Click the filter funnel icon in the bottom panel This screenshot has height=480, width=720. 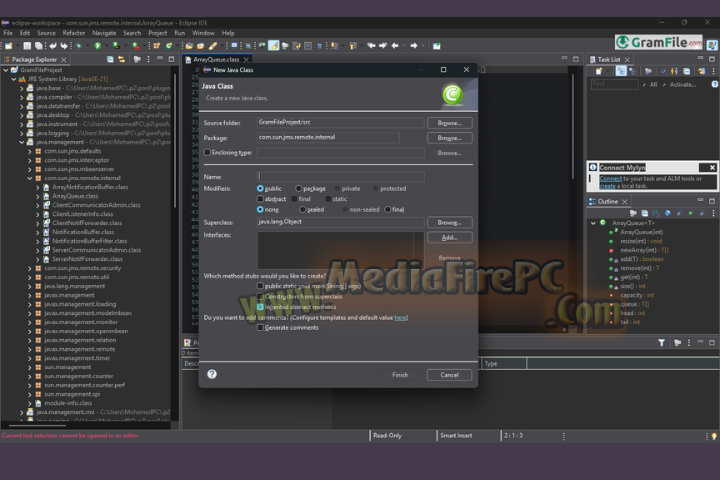661,343
